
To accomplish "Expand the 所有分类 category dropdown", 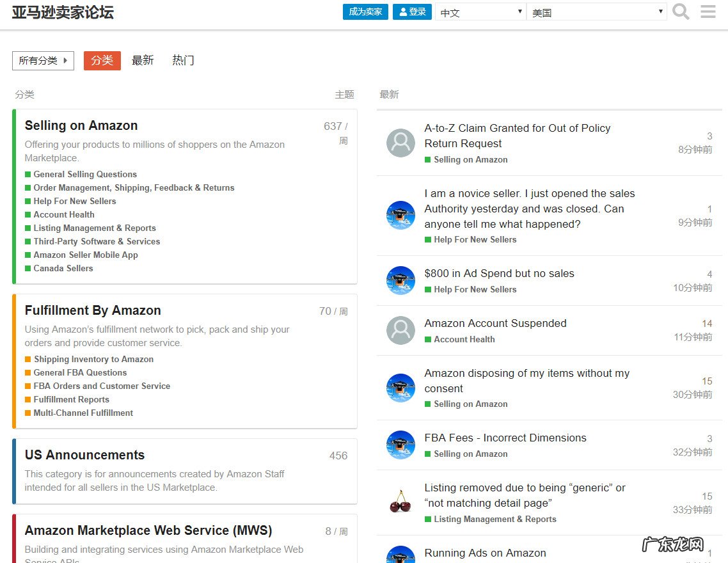I will pyautogui.click(x=43, y=61).
